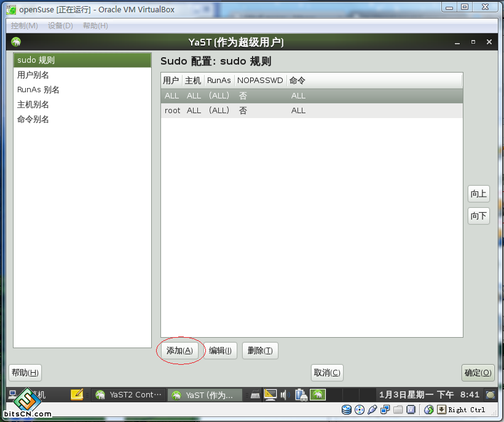Select sudo 规则 in the left list
The height and width of the screenshot is (422, 504).
[82, 60]
